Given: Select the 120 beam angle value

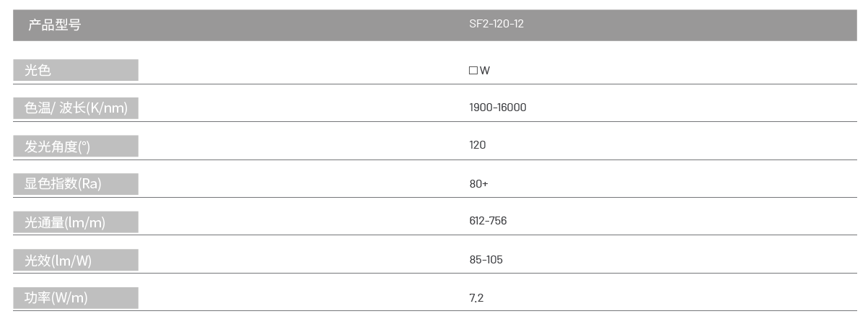Looking at the screenshot, I should pyautogui.click(x=478, y=145).
